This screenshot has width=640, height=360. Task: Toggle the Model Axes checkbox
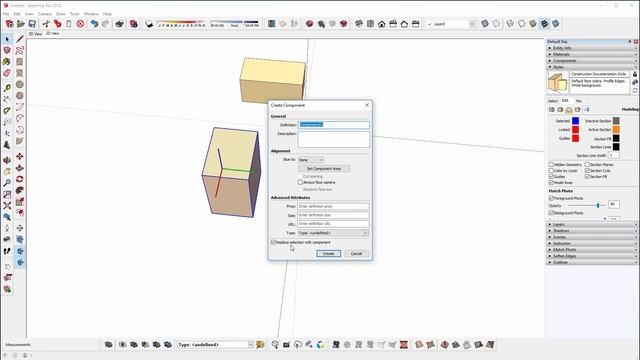pyautogui.click(x=551, y=182)
